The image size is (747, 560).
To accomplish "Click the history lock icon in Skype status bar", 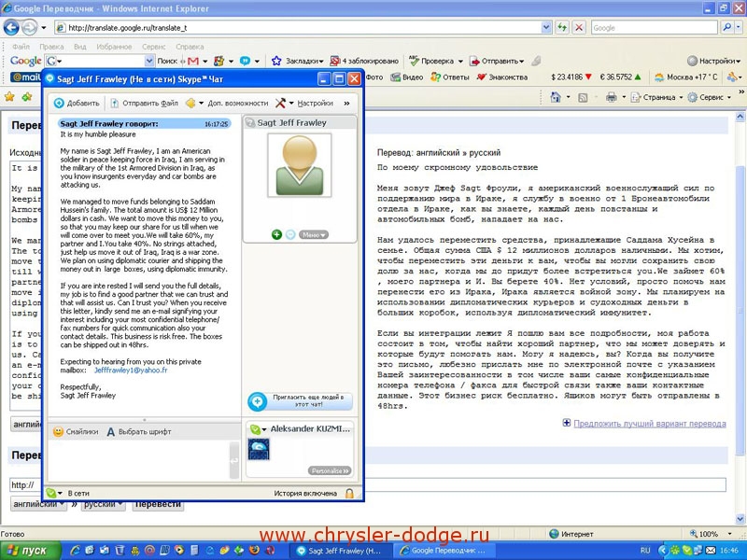I will [349, 494].
